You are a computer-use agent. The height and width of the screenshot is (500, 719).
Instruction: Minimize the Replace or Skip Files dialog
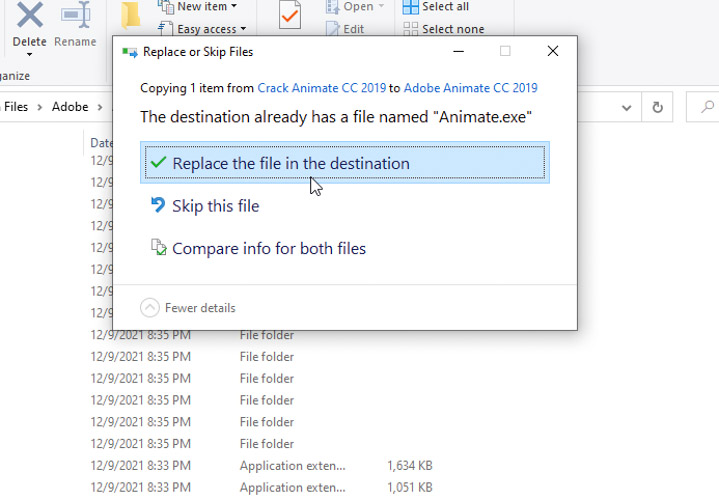(459, 51)
